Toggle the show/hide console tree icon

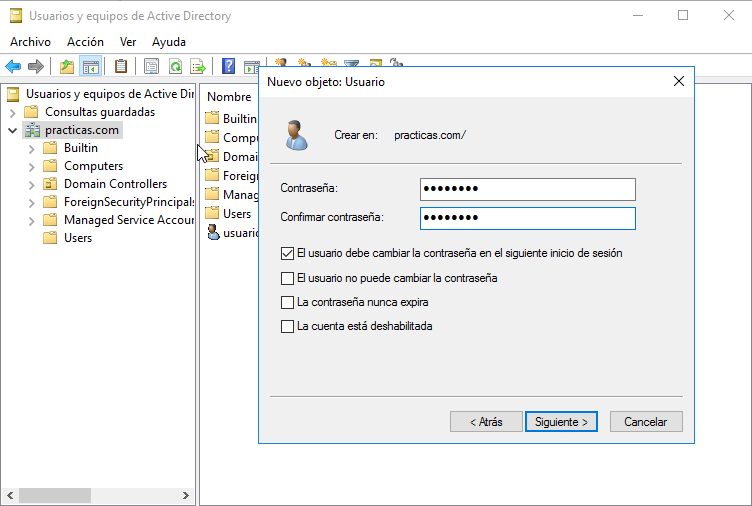click(x=91, y=66)
